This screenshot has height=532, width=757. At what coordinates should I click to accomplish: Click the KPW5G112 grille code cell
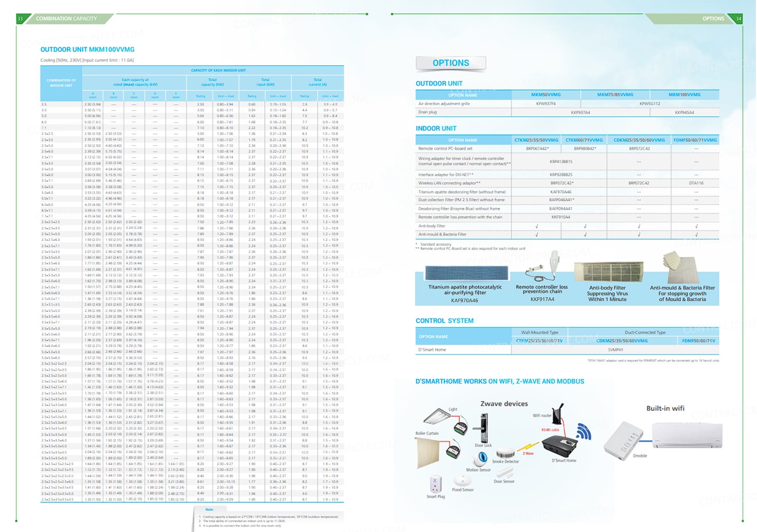pos(649,104)
